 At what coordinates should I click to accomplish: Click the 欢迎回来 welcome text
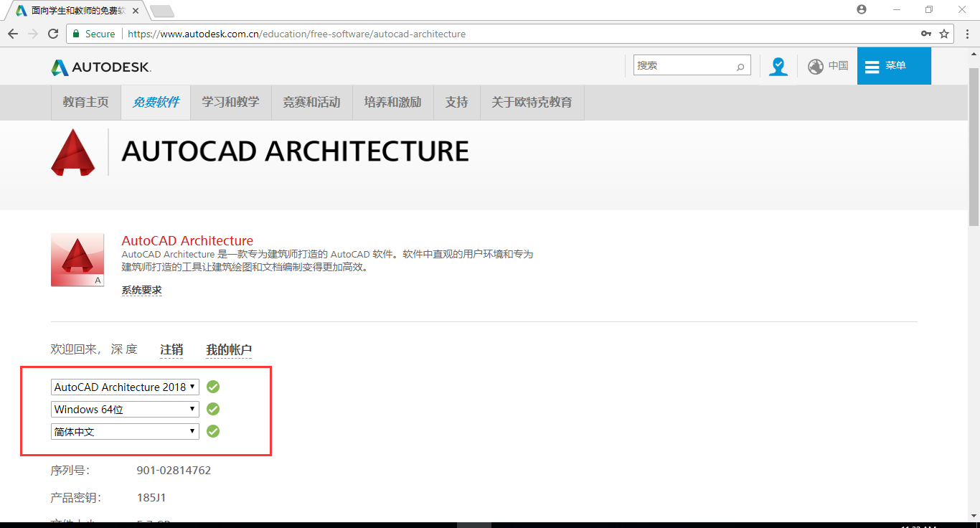pyautogui.click(x=76, y=349)
